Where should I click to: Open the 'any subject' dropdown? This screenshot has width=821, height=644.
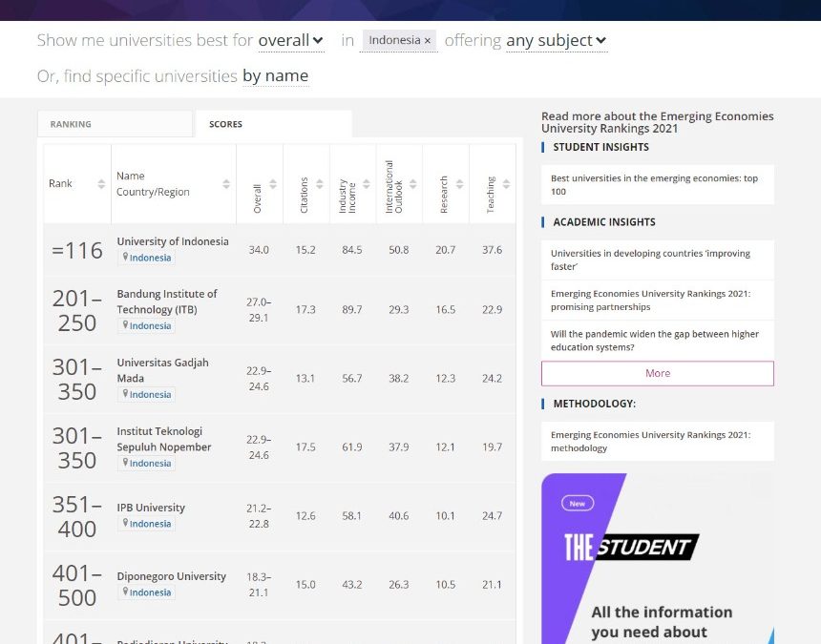click(557, 40)
